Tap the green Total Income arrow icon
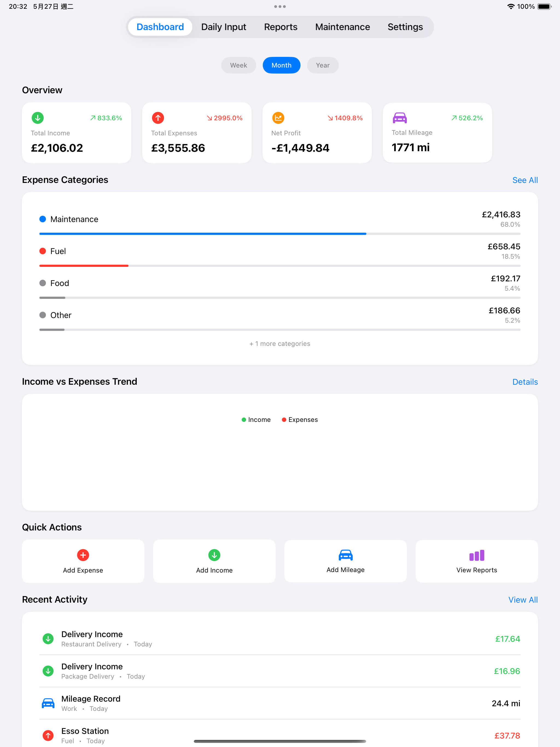 [x=38, y=118]
